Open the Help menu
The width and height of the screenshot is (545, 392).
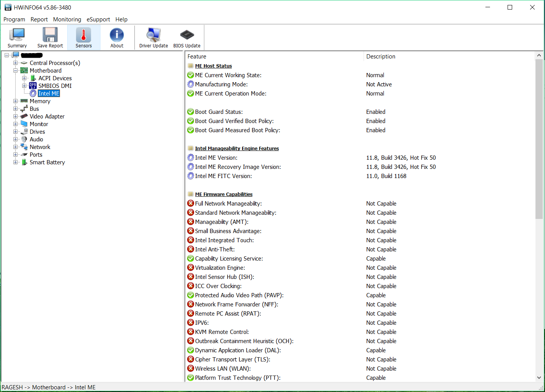coord(121,19)
